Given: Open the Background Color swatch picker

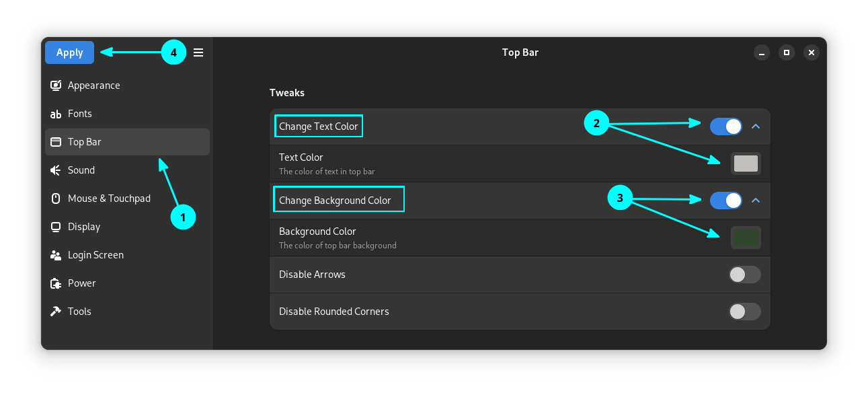Looking at the screenshot, I should 746,238.
